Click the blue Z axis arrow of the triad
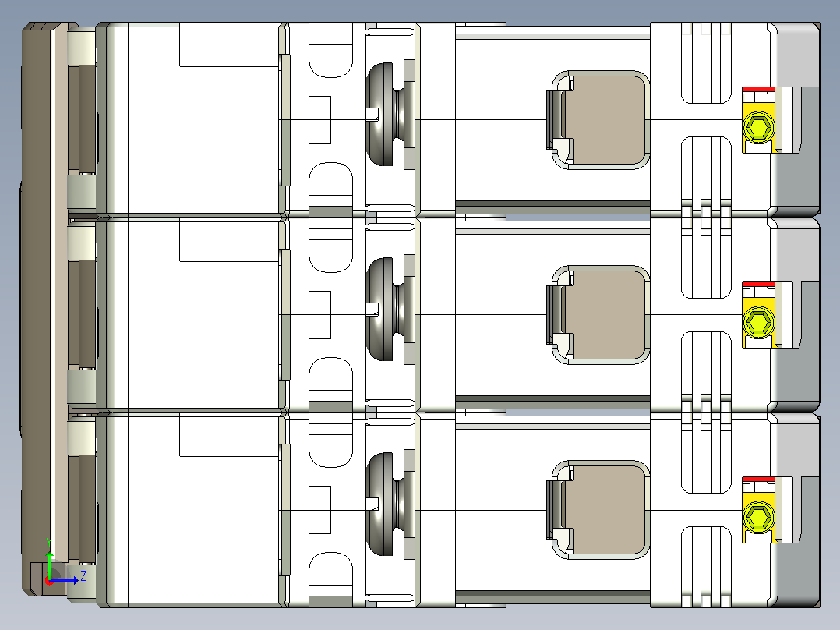 coord(64,579)
